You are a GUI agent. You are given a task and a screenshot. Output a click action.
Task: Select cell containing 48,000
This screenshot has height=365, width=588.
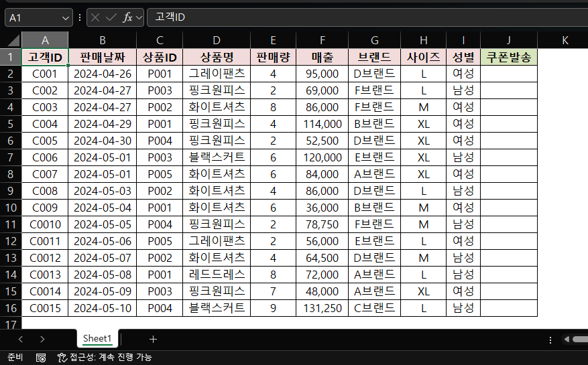322,291
